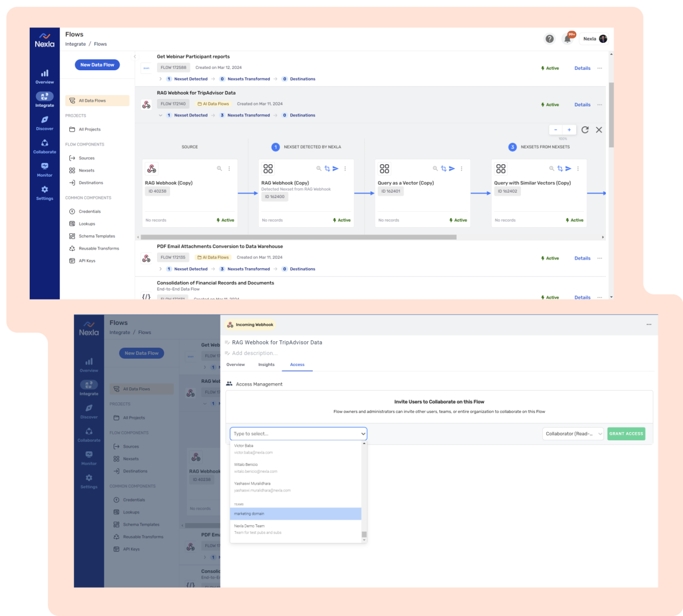The width and height of the screenshot is (683, 616).
Task: Open the Type to select collaborator dropdown
Action: [298, 434]
